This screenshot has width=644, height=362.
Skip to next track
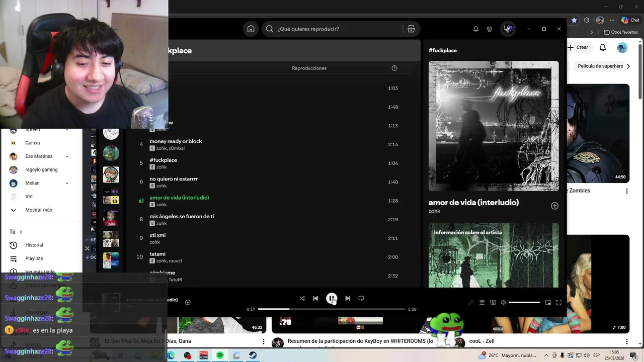[348, 298]
